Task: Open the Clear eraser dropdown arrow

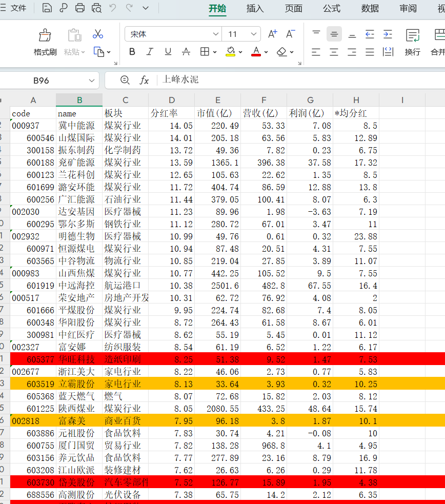Action: tap(292, 52)
